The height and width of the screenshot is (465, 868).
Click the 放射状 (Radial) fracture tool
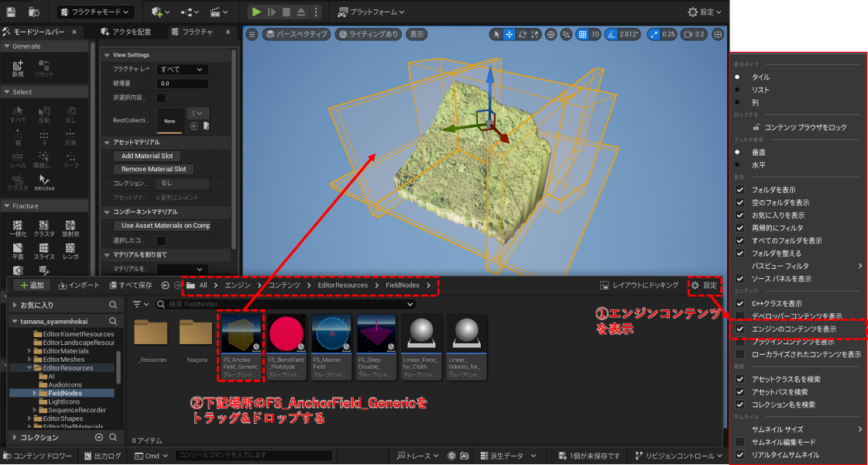point(70,228)
